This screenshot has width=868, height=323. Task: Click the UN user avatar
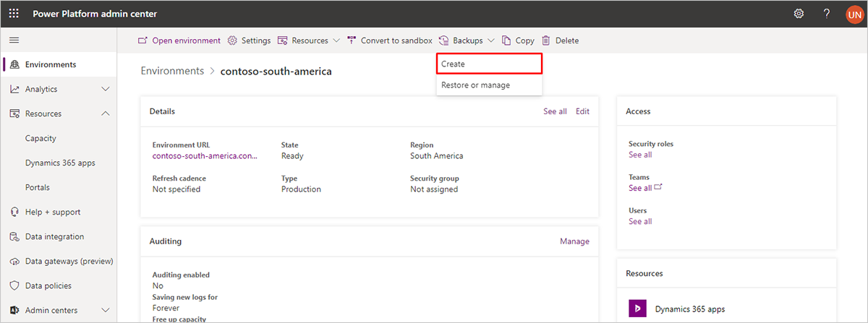coord(854,14)
